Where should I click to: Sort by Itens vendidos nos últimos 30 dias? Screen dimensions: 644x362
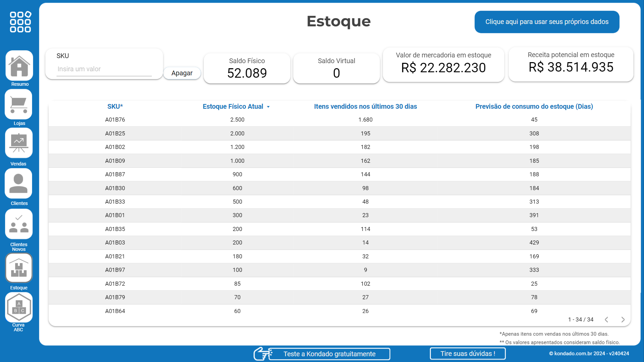click(365, 106)
